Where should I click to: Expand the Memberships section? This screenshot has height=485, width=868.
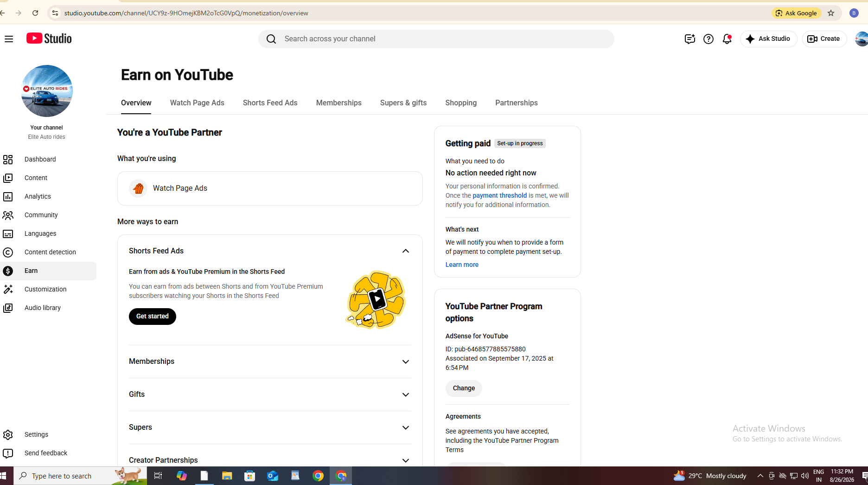click(x=406, y=362)
